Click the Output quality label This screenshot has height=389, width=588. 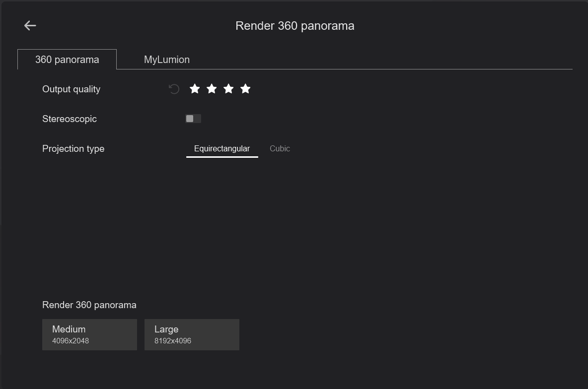(71, 89)
